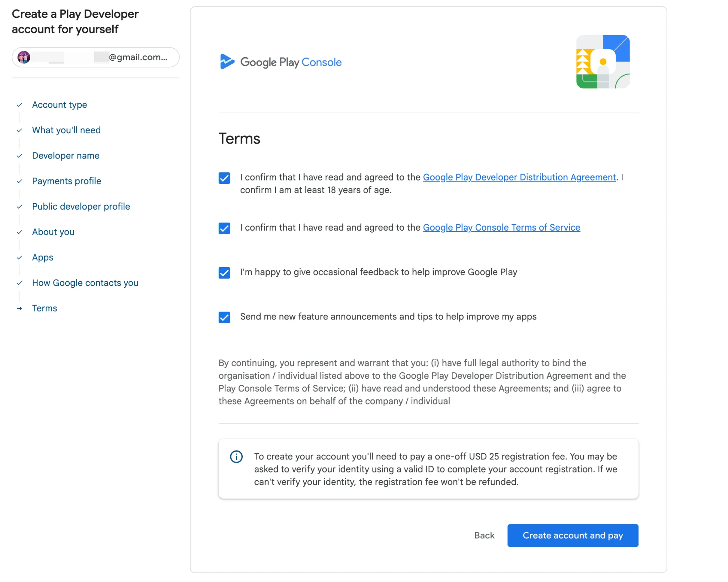Select the Terms step in the sidebar
This screenshot has height=582, width=728.
(x=44, y=308)
